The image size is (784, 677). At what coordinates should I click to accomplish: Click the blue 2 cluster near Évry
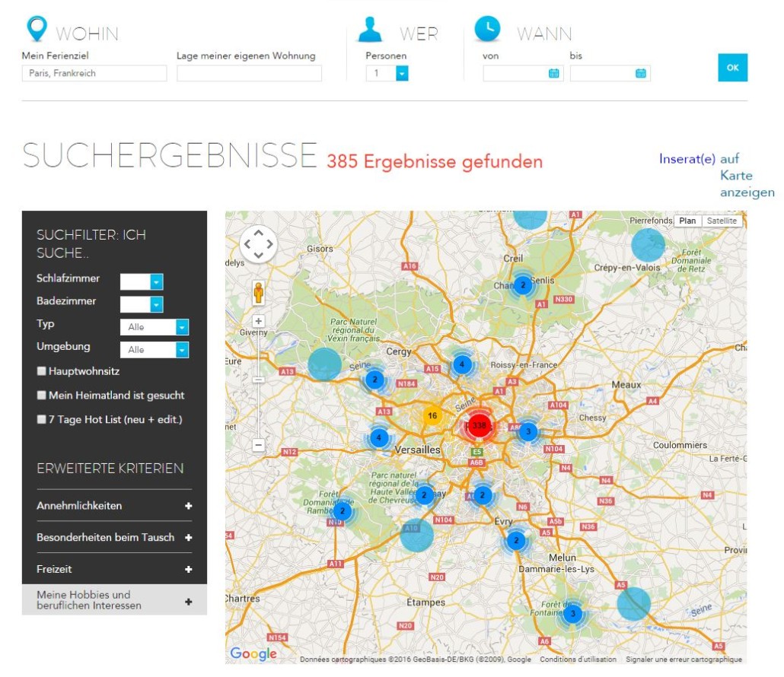(x=517, y=540)
